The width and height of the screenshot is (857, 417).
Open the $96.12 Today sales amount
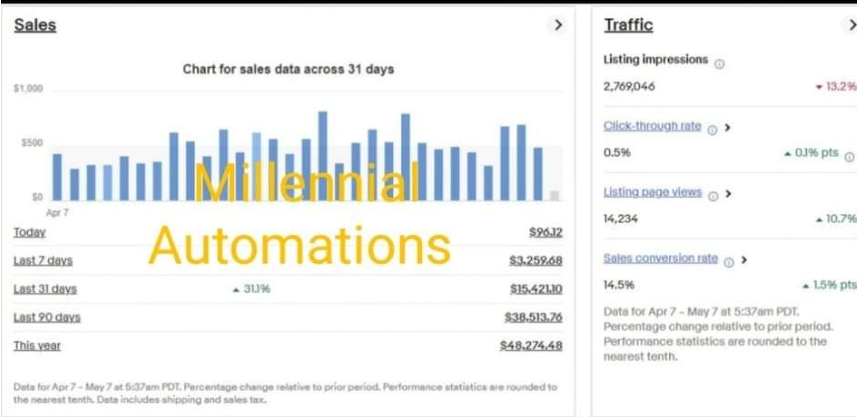point(545,232)
